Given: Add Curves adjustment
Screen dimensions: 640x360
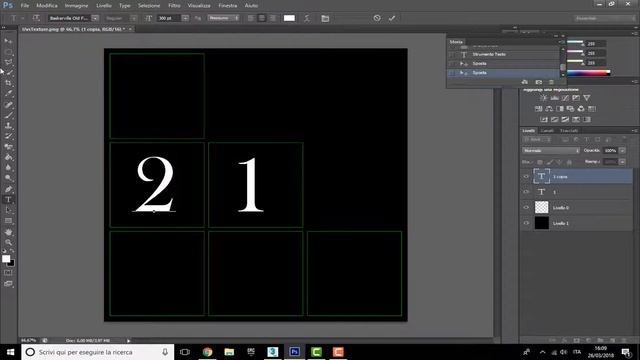Looking at the screenshot, I should point(565,98).
